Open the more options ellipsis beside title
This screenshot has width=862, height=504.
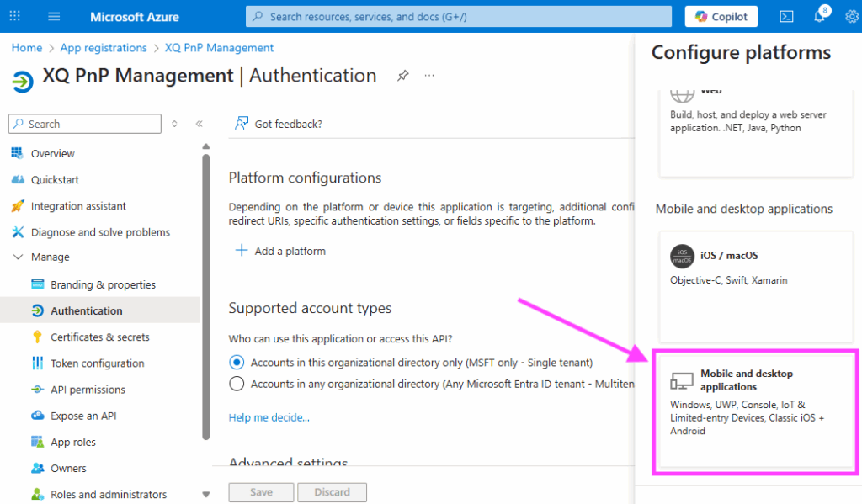click(x=429, y=76)
